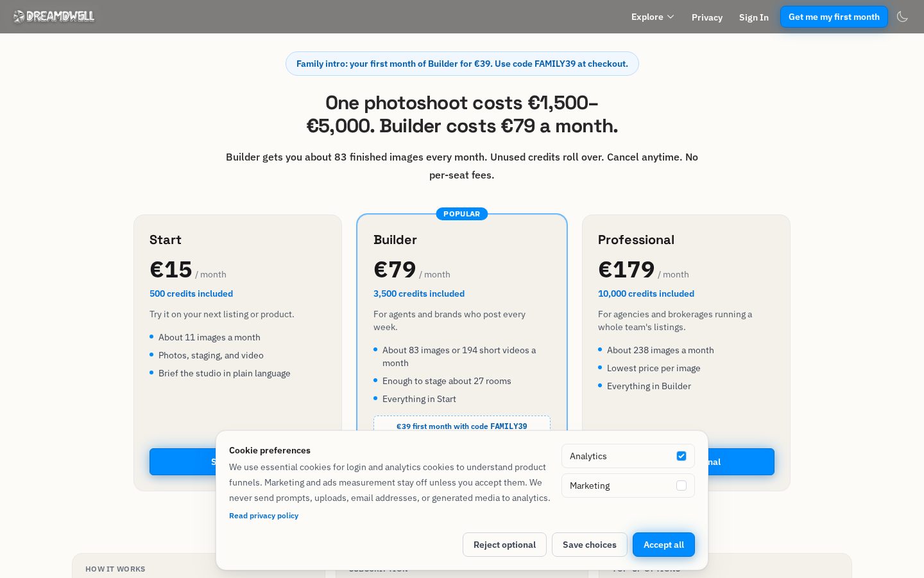The image size is (924, 578).
Task: Click Get me my first month button
Action: (834, 17)
